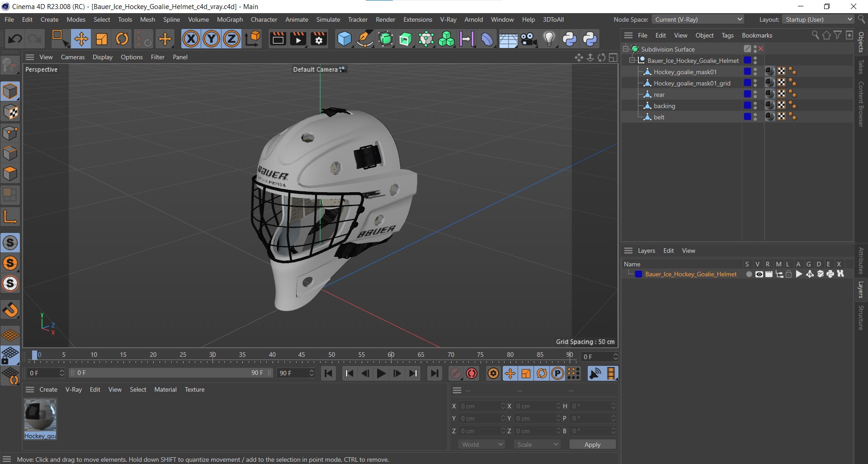
Task: Add a Light object
Action: (x=549, y=39)
